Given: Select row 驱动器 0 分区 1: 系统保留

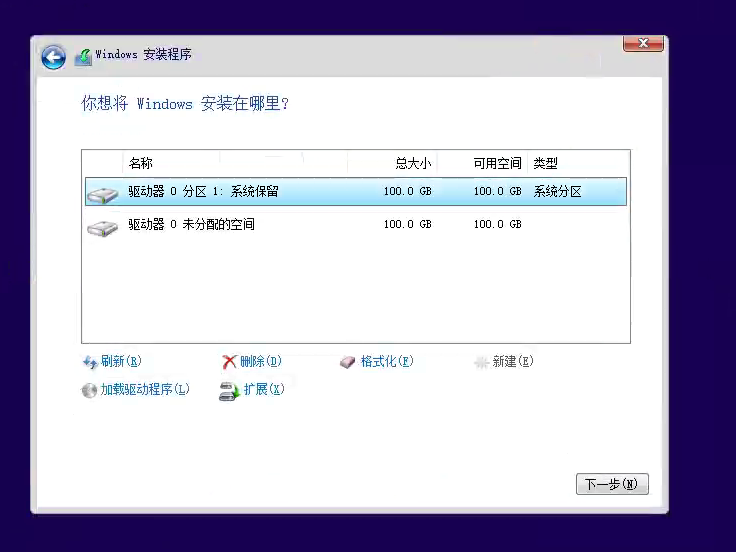Looking at the screenshot, I should 356,192.
